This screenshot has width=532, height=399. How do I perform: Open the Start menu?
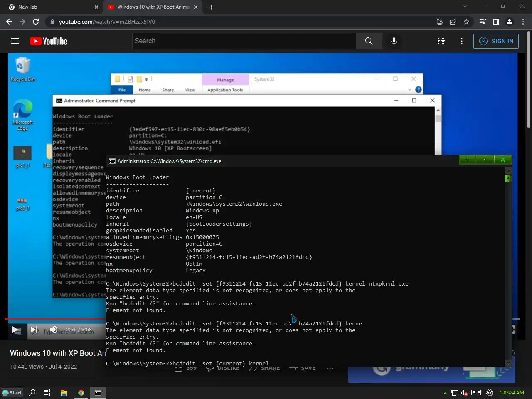[12, 393]
